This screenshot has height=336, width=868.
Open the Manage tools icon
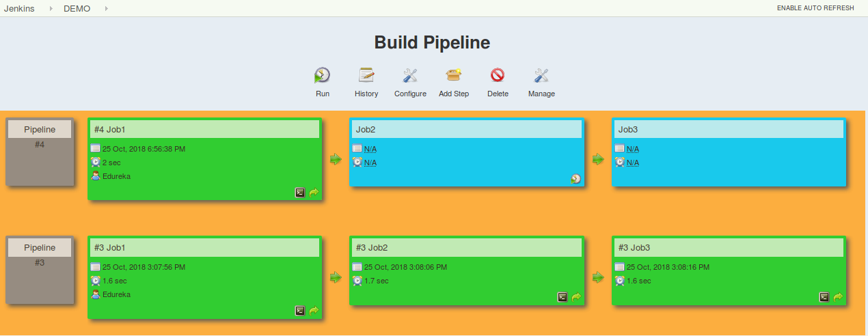(x=541, y=75)
